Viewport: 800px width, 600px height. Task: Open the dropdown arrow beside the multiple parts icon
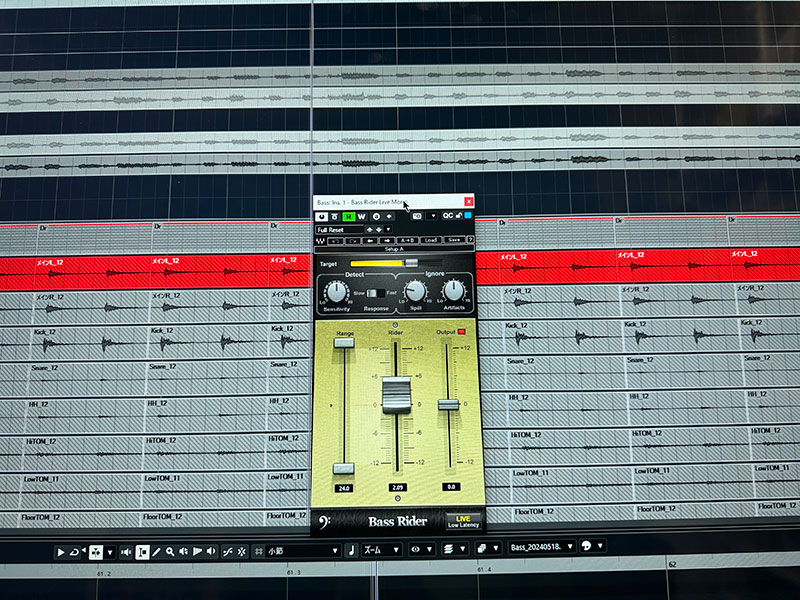(495, 548)
